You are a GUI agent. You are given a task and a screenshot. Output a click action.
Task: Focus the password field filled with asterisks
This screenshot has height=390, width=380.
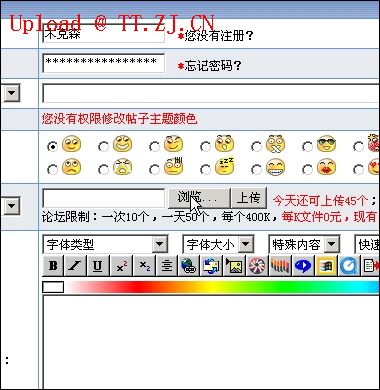pyautogui.click(x=104, y=63)
